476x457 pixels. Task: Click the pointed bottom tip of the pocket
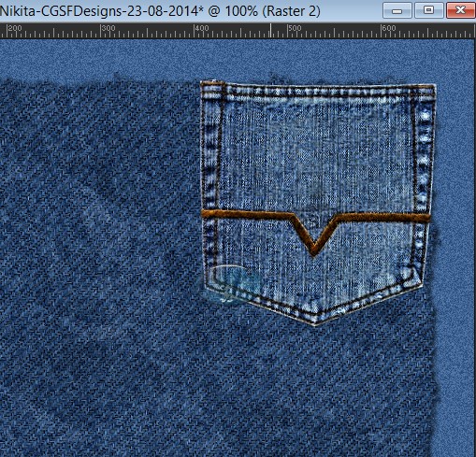tap(315, 322)
